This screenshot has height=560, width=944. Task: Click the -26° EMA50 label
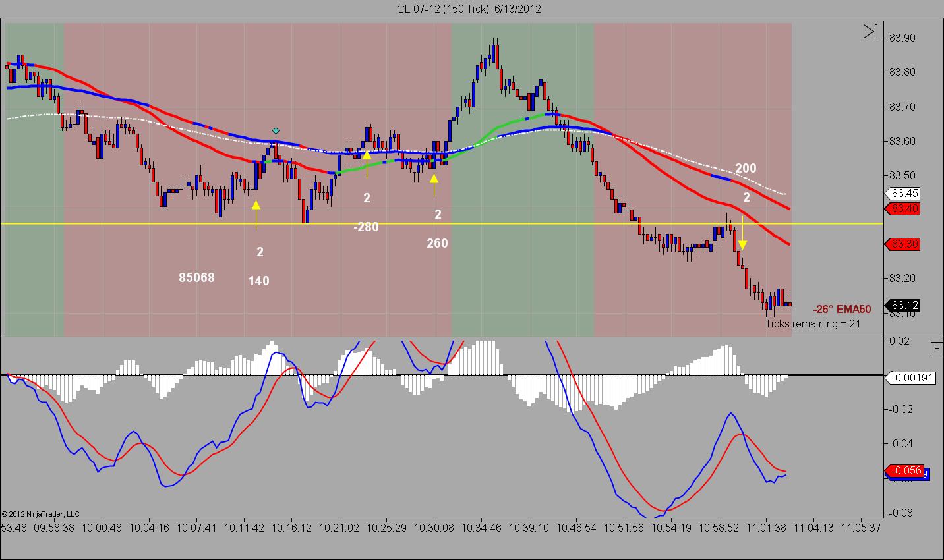[842, 309]
